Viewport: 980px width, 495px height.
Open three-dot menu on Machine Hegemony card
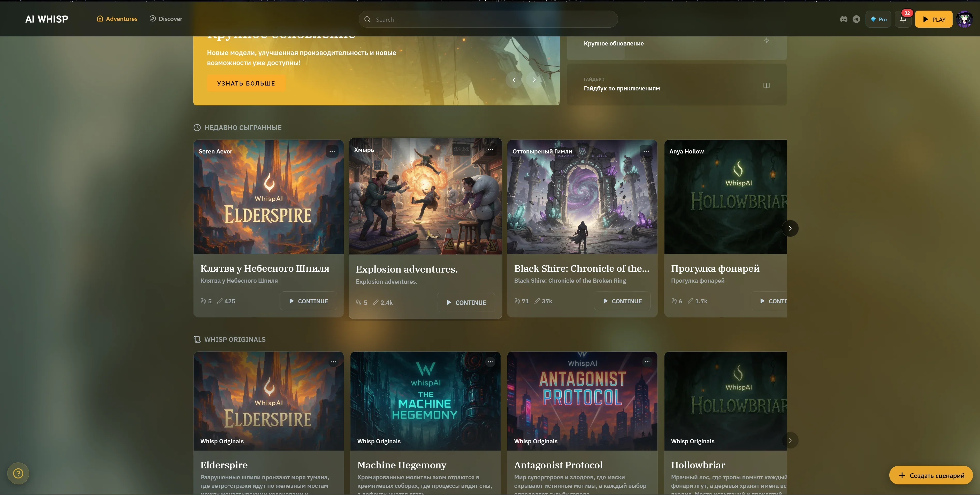click(x=490, y=362)
